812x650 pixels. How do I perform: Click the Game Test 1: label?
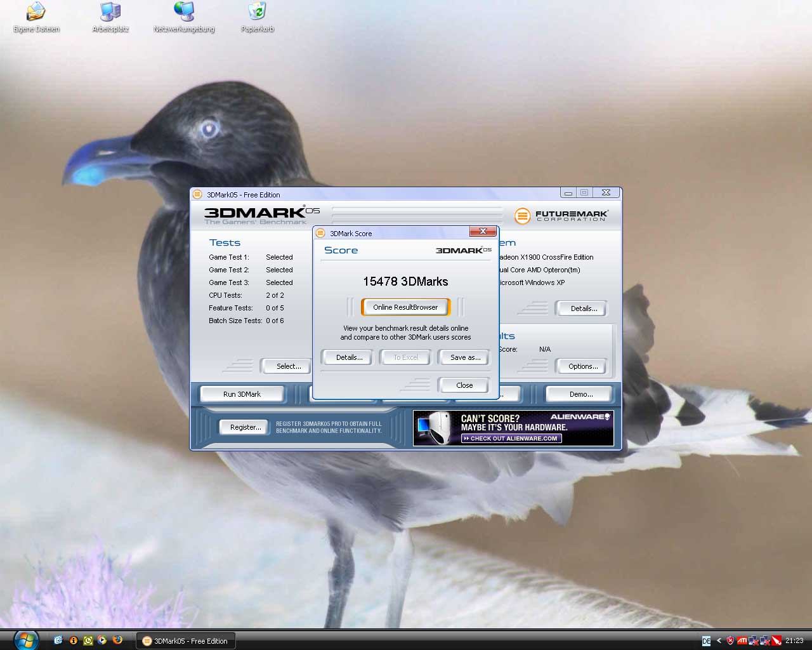(229, 257)
